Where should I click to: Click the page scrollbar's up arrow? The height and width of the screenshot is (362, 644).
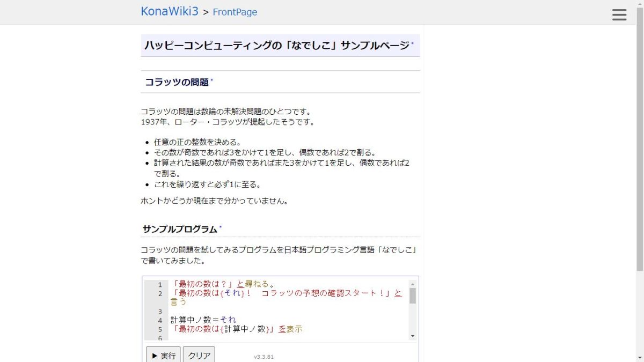click(x=640, y=4)
